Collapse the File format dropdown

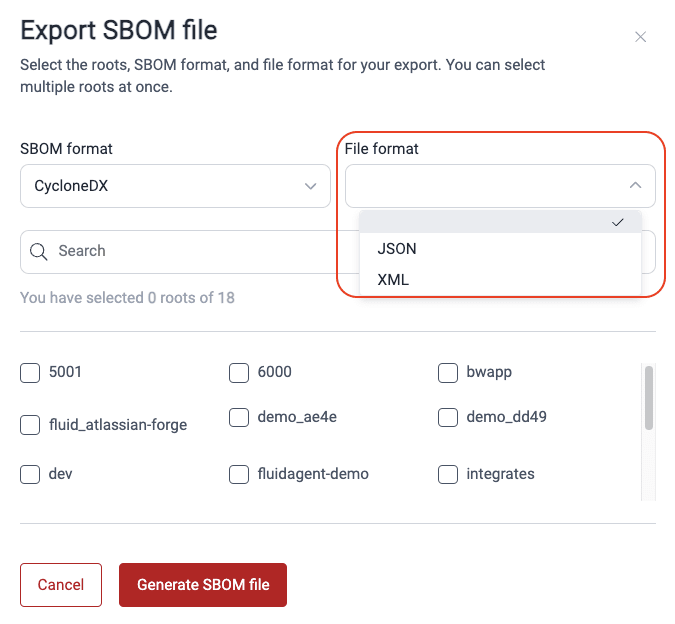point(500,186)
